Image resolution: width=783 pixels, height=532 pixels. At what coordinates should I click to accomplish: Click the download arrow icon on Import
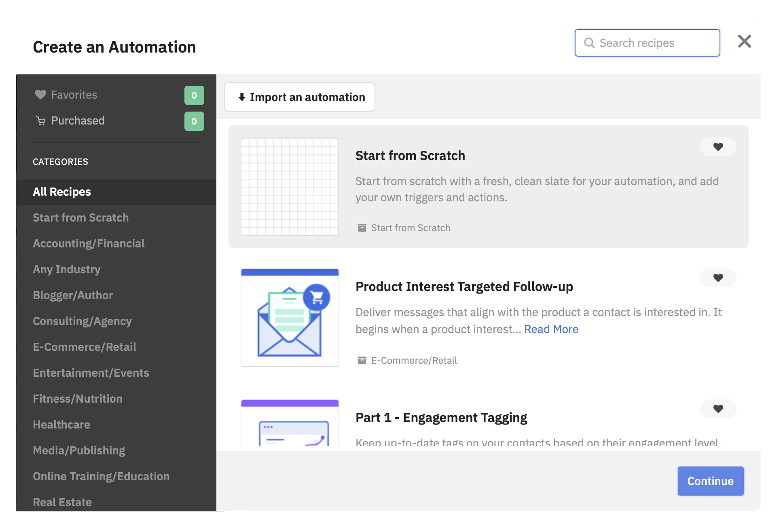coord(242,97)
